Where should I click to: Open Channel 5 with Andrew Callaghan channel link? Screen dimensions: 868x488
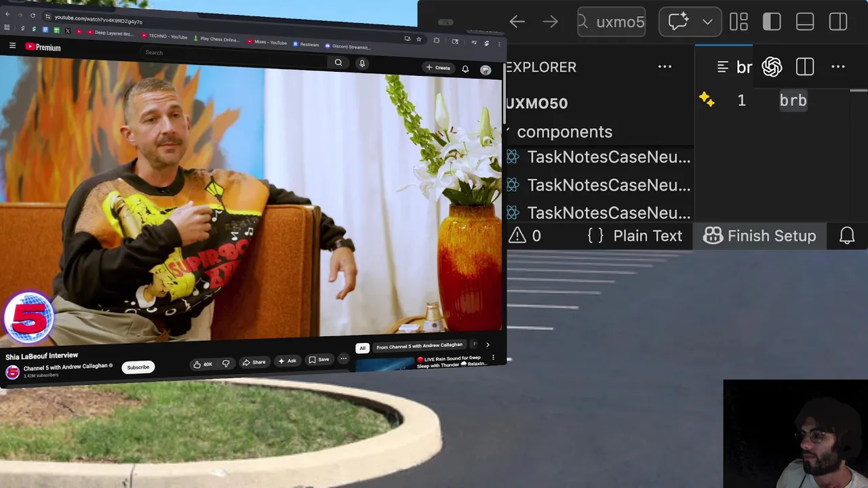tap(66, 367)
